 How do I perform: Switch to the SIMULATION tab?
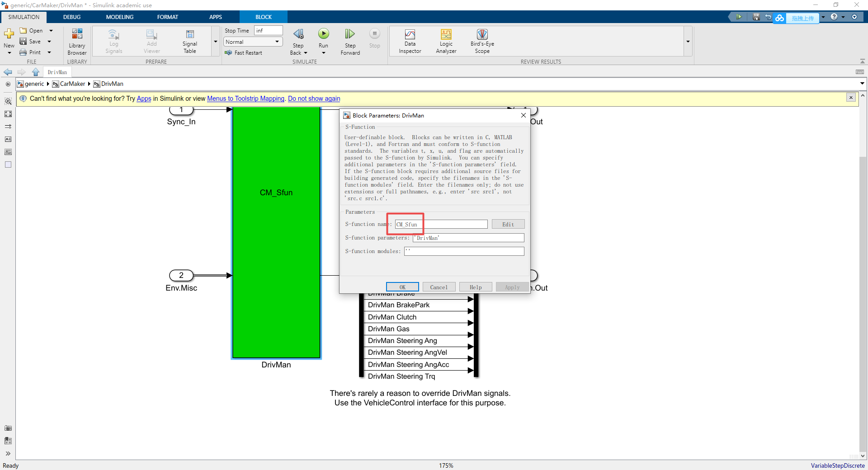[24, 17]
